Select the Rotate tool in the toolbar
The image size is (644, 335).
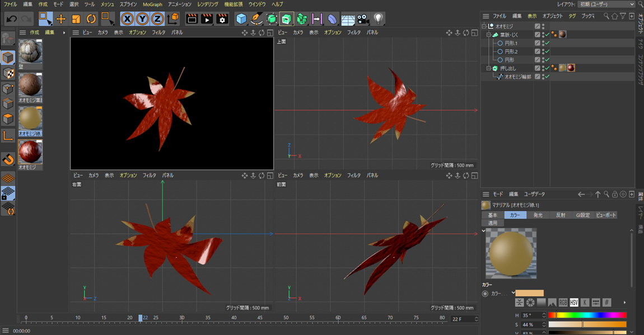tap(91, 19)
